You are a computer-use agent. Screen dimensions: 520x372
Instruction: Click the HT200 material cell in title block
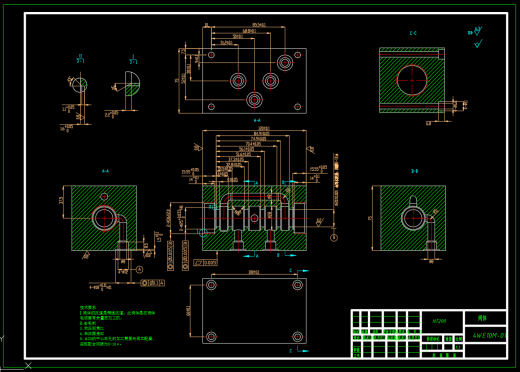pyautogui.click(x=440, y=321)
